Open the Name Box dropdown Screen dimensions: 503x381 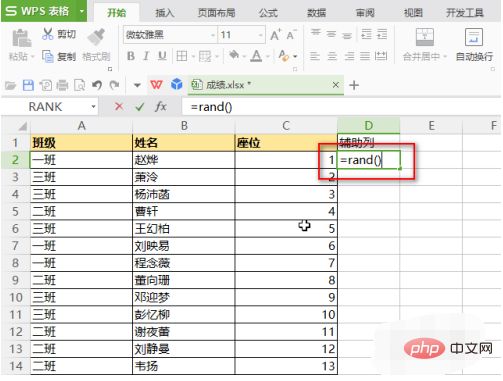[x=94, y=107]
